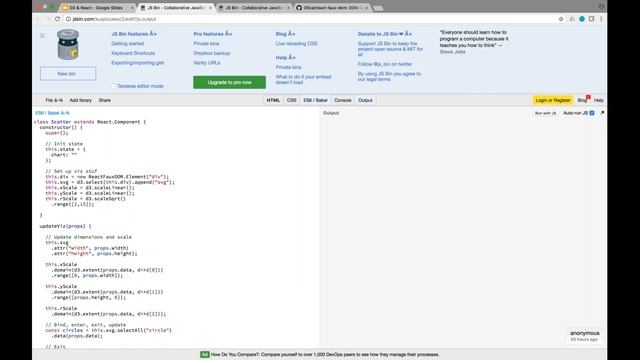This screenshot has height=360, width=640.
Task: Toggle the CSS panel tab
Action: (291, 100)
